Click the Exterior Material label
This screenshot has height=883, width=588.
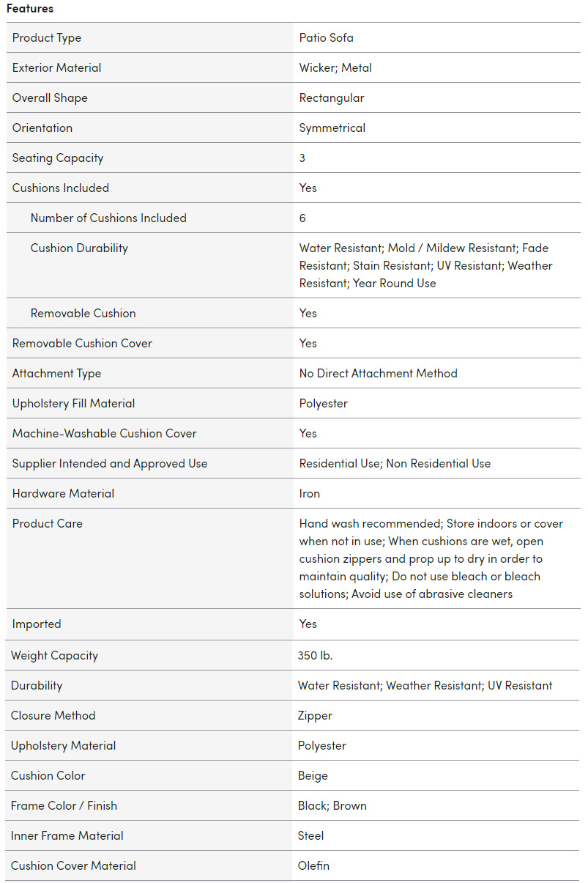56,68
